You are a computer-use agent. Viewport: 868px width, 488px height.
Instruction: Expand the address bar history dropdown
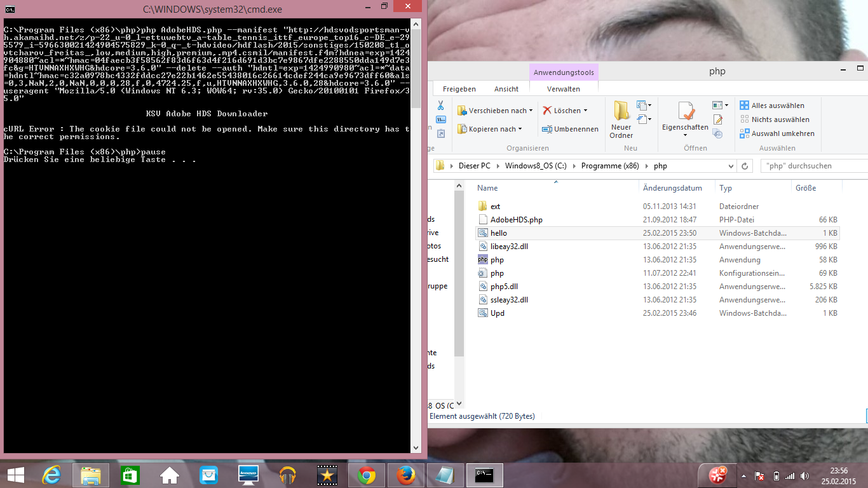pyautogui.click(x=731, y=166)
